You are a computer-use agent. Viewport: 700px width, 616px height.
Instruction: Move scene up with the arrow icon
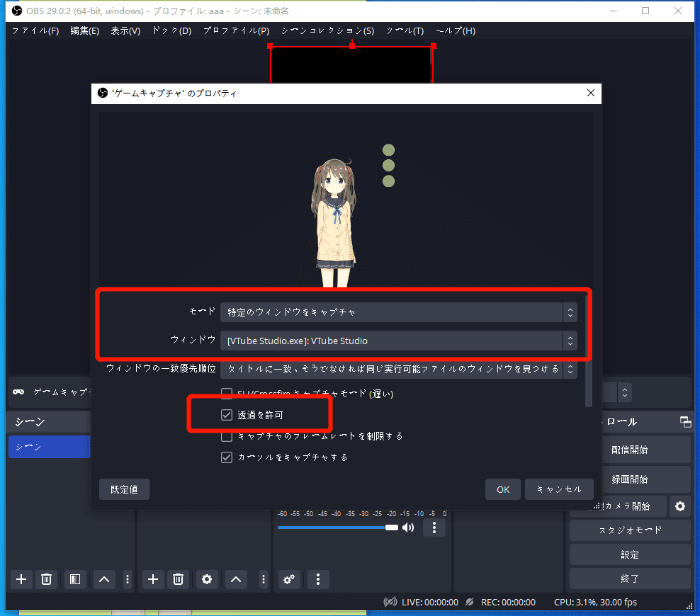pyautogui.click(x=104, y=579)
